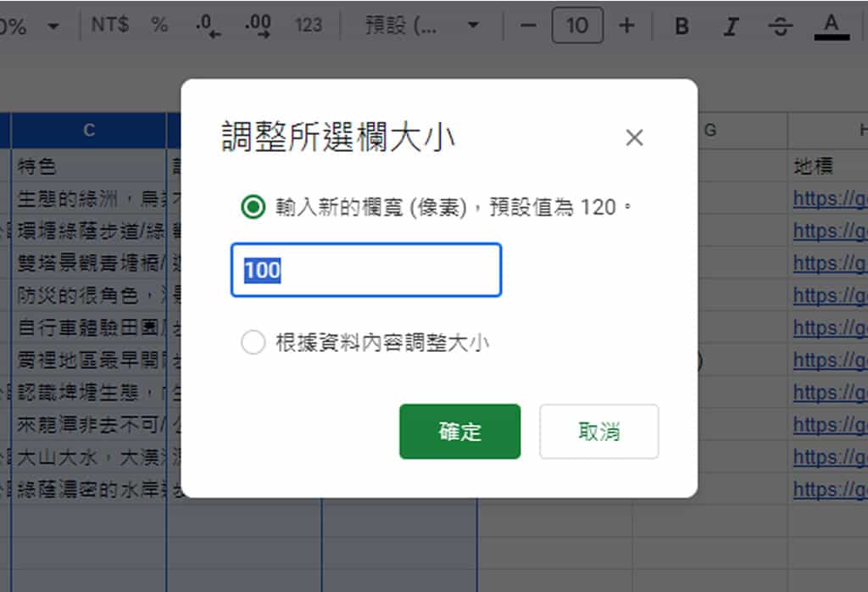Click the 取消 cancel button
Viewport: 868px width, 592px height.
598,432
